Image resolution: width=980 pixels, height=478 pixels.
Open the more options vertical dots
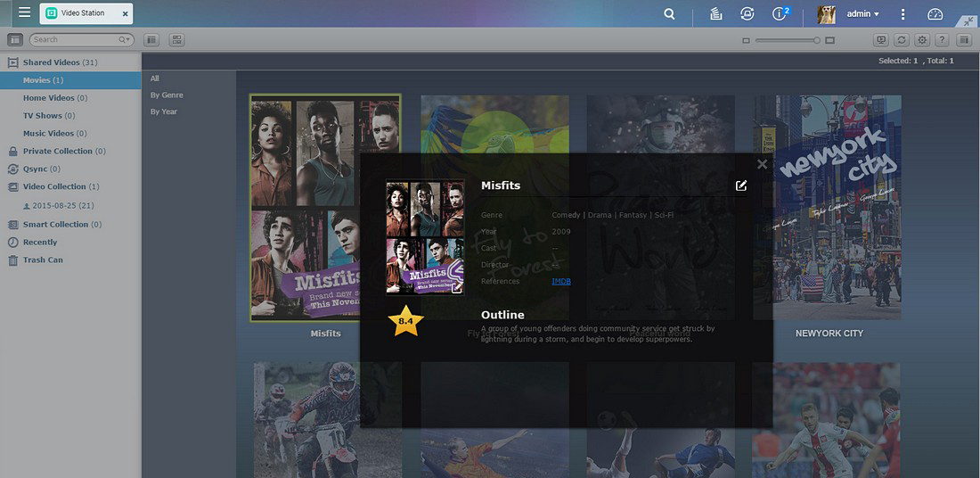902,13
